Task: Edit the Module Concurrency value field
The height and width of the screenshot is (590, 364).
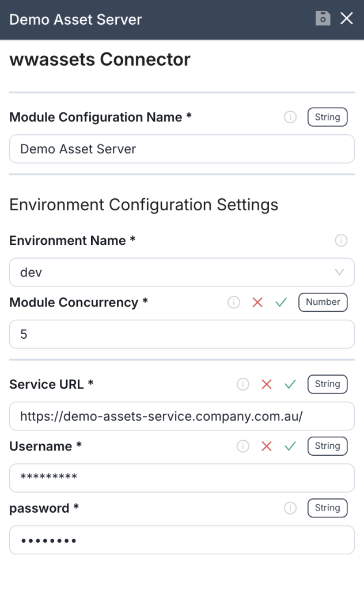Action: click(x=182, y=334)
